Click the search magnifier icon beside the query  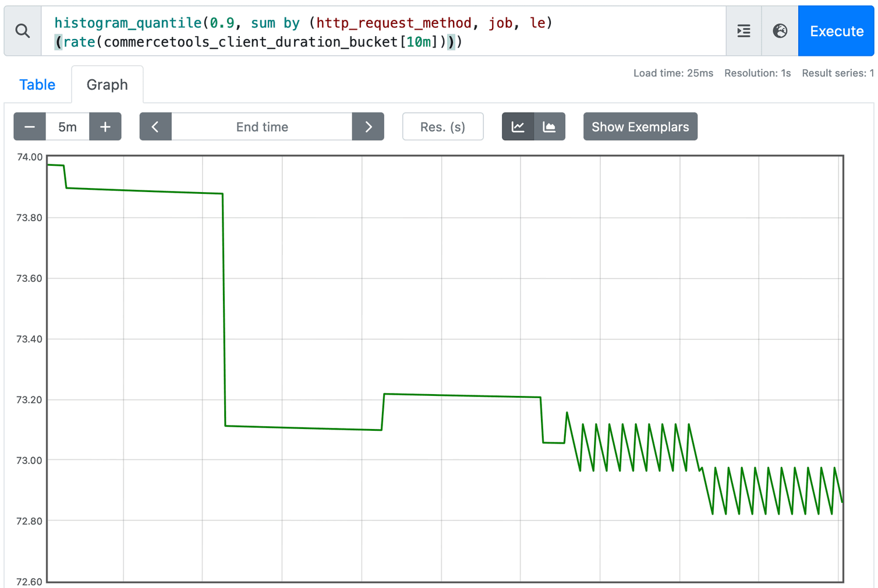23,31
